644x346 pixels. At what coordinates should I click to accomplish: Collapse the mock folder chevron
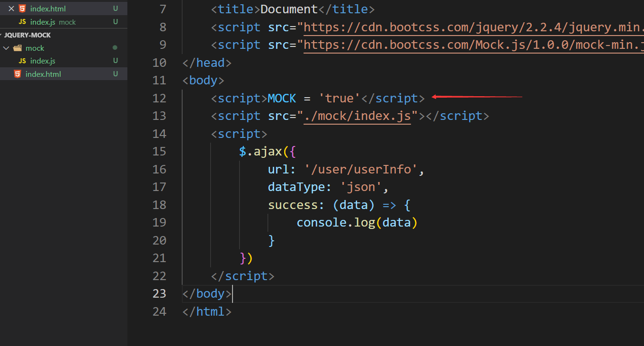6,48
